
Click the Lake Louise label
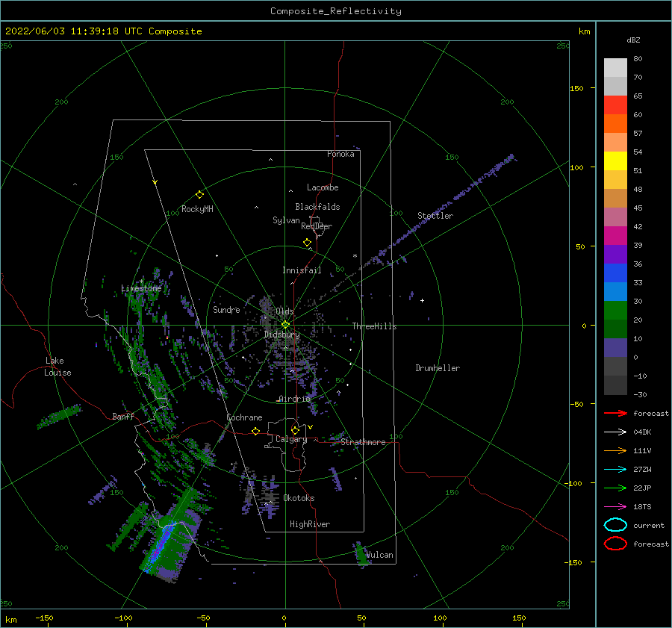57,367
